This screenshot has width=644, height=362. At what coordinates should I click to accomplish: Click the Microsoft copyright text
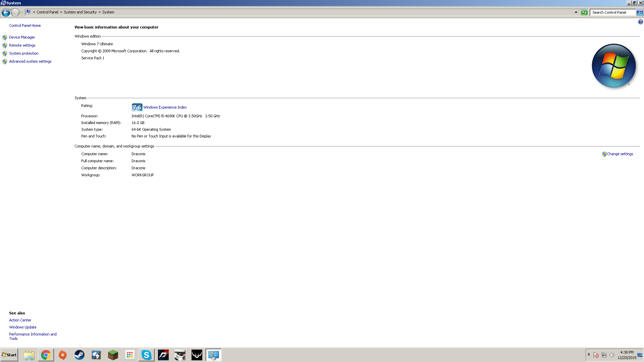click(130, 51)
